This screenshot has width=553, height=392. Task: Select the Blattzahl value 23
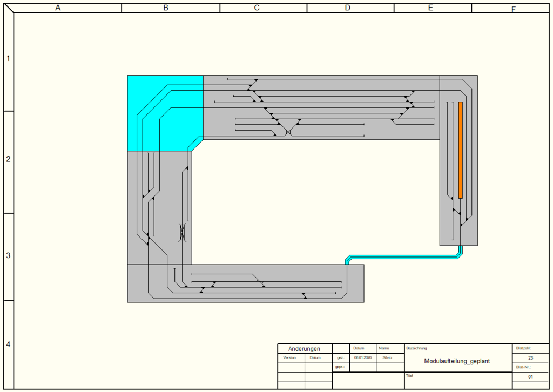(x=530, y=358)
